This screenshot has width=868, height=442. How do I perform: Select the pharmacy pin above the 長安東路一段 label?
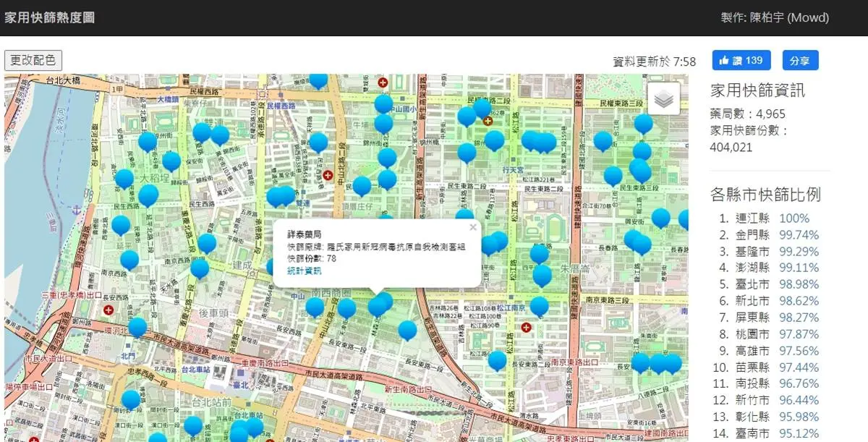tap(407, 330)
